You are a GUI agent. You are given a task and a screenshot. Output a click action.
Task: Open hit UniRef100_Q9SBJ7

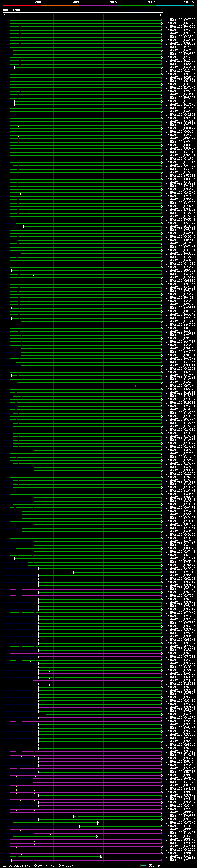coord(180,30)
